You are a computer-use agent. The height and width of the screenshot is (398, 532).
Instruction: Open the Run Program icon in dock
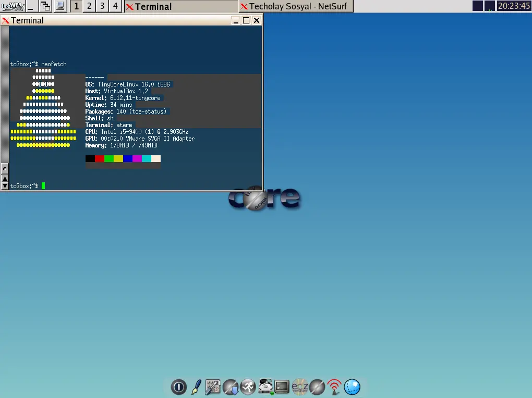pos(248,387)
